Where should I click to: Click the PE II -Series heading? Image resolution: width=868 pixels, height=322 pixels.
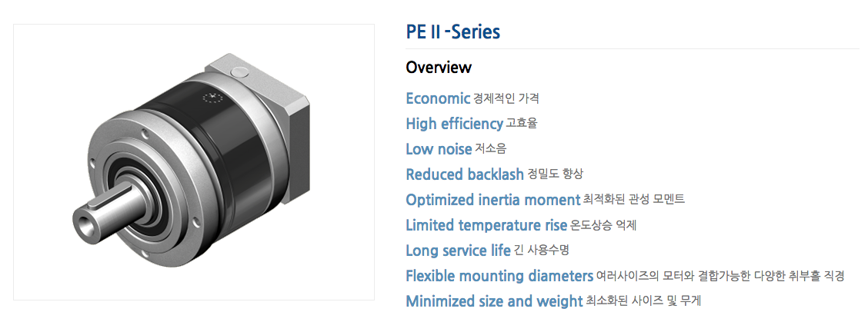click(452, 32)
